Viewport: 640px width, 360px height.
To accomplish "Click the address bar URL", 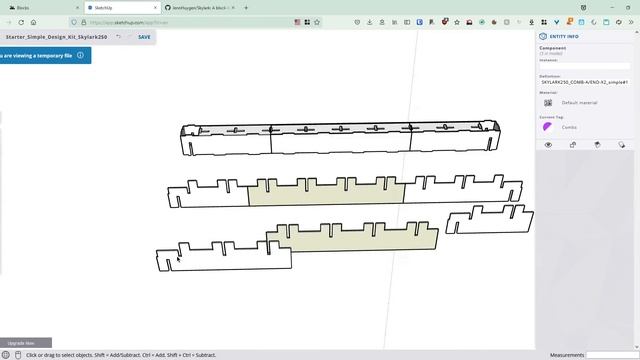I will click(x=129, y=22).
